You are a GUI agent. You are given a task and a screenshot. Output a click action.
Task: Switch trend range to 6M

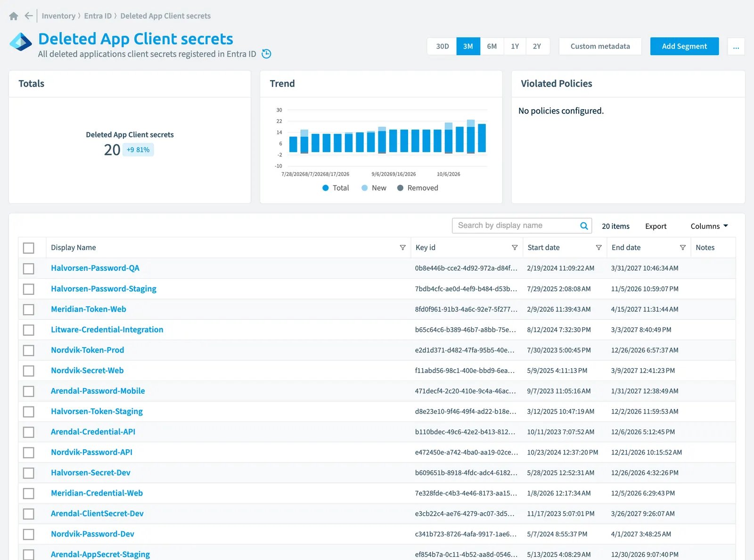[492, 46]
